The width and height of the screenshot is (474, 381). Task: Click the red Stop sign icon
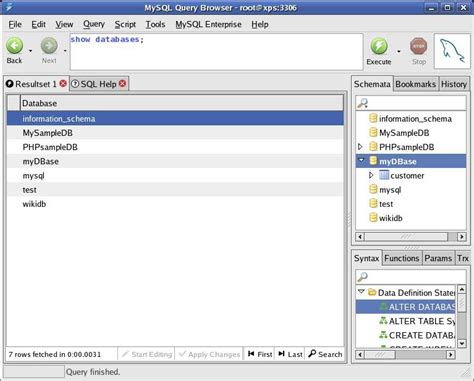pos(419,46)
